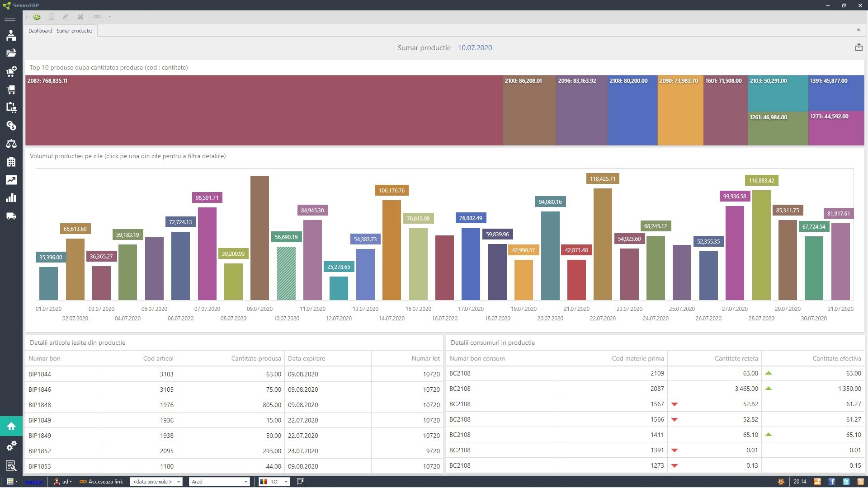The image size is (868, 488).
Task: Open the trend line chart sidebar icon
Action: coord(11,180)
